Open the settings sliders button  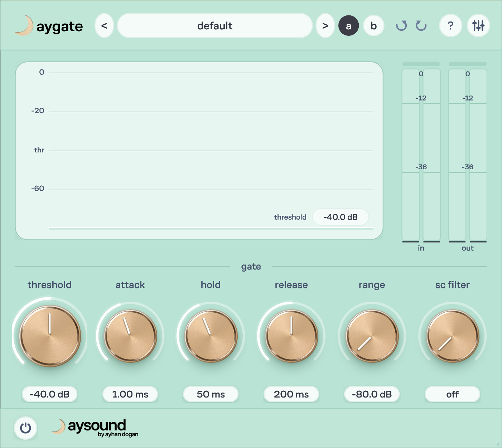click(x=478, y=26)
